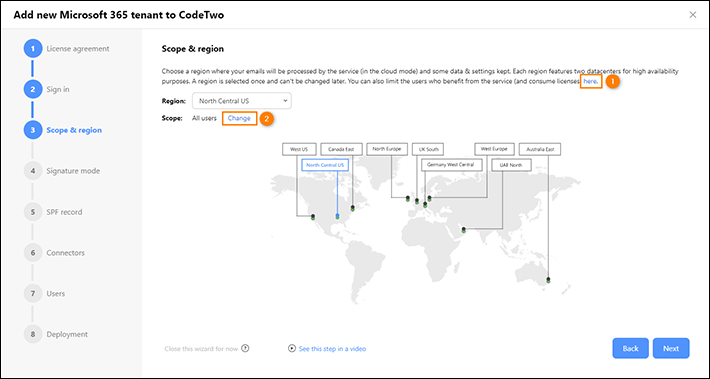Select the step 5 SPF record circle
This screenshot has width=710, height=379.
coord(33,212)
